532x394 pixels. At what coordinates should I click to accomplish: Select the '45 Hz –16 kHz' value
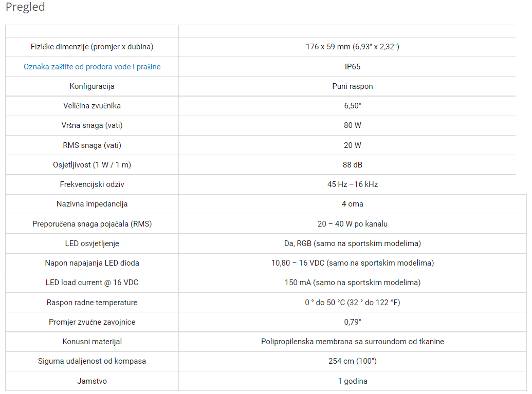coord(353,184)
